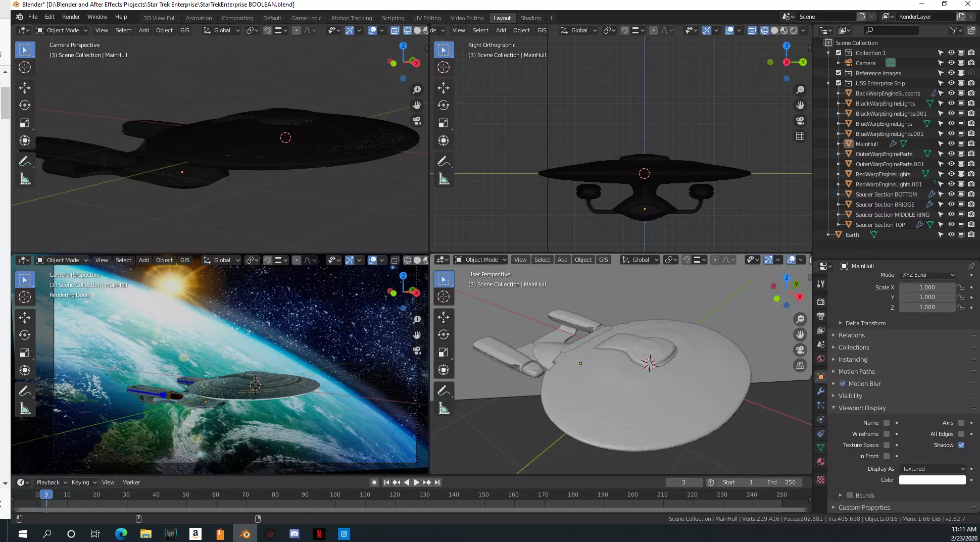Expand the Relations panel
The height and width of the screenshot is (542, 980).
(x=851, y=335)
